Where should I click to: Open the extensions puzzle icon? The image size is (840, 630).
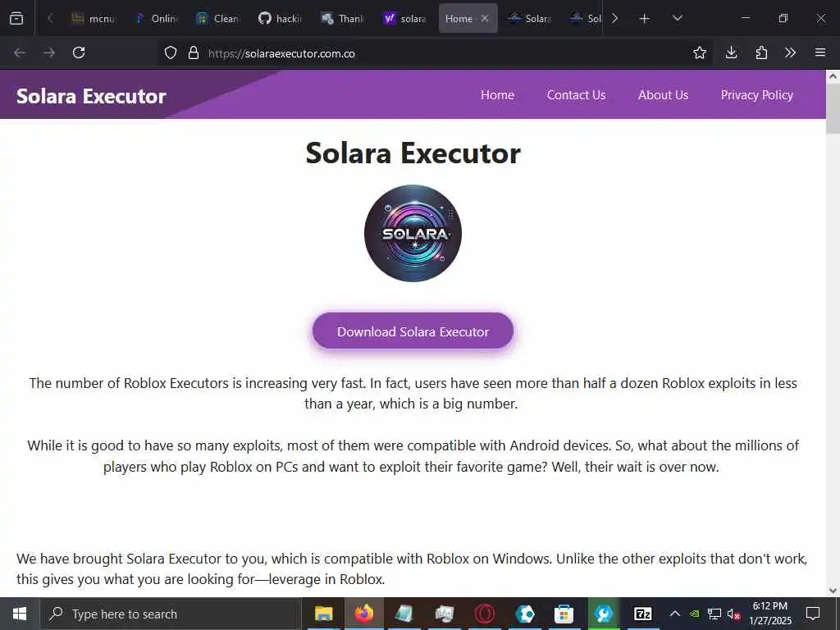760,52
